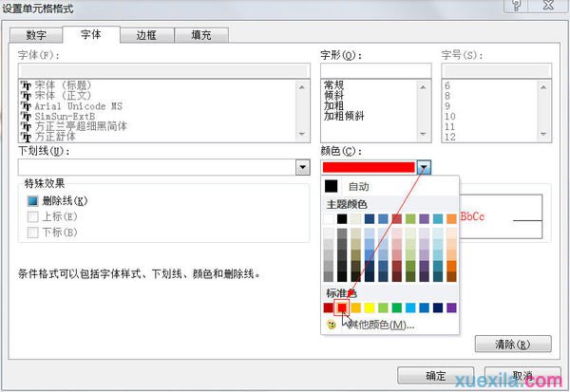Select 加粗倾斜 font style
This screenshot has height=392, width=570.
[344, 116]
